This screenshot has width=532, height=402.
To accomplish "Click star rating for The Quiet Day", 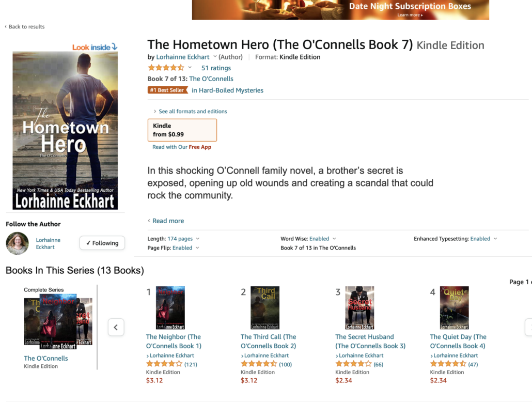I will pyautogui.click(x=448, y=364).
